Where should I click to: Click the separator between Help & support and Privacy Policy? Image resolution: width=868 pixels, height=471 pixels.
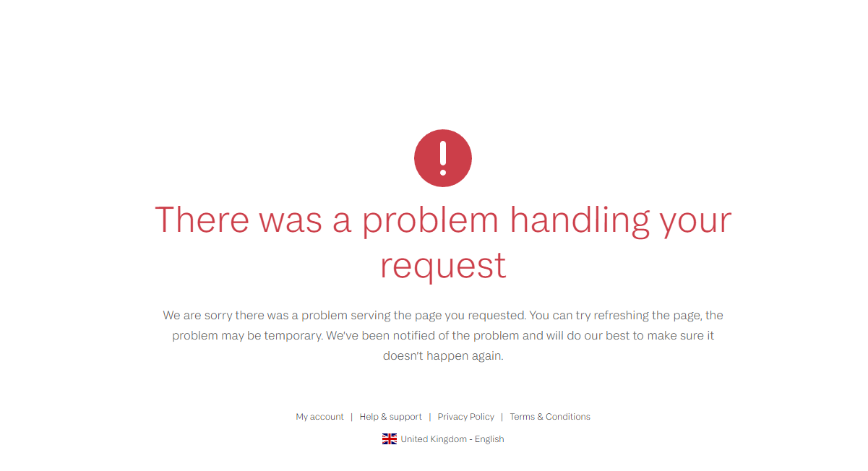(430, 417)
